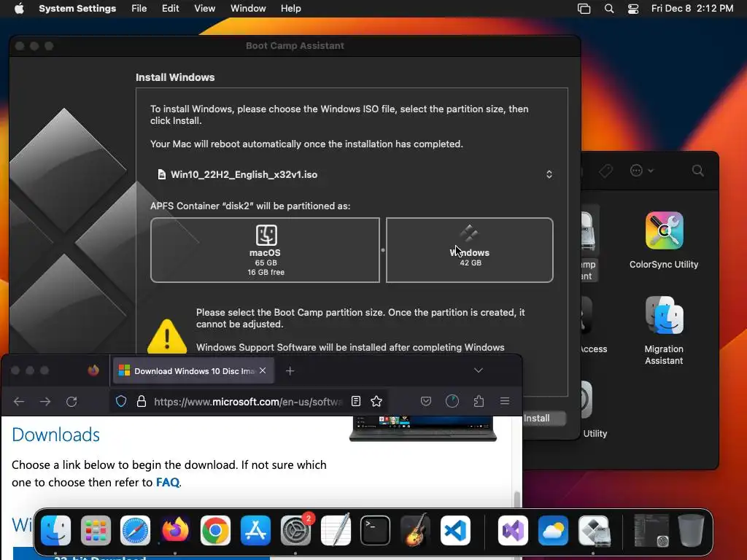Image resolution: width=747 pixels, height=560 pixels.
Task: Open the Edit menu
Action: pos(170,9)
